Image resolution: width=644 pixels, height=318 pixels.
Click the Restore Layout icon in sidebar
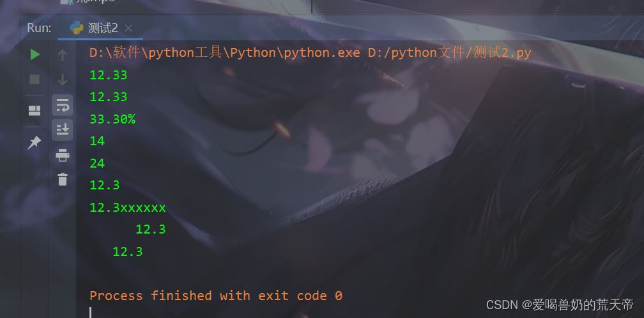(34, 111)
